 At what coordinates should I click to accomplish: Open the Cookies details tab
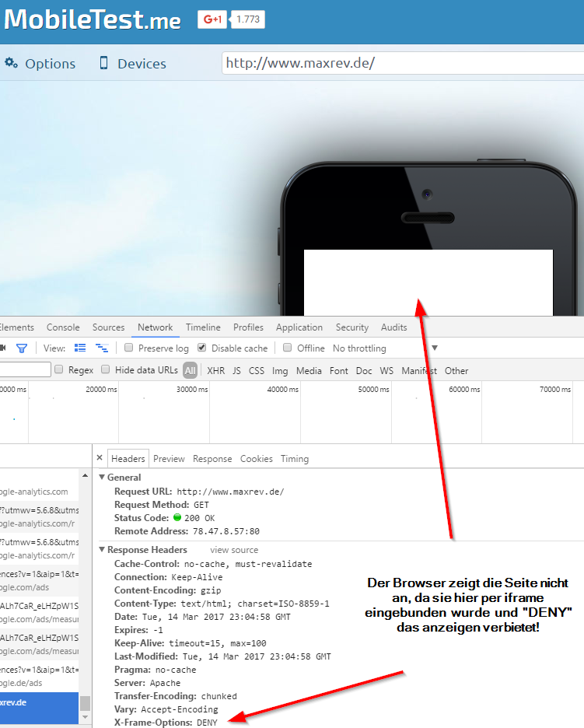(257, 459)
